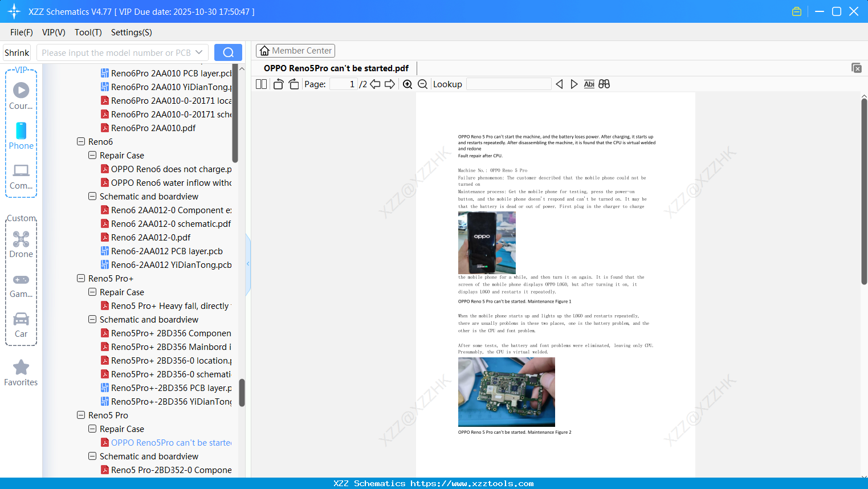The height and width of the screenshot is (489, 868).
Task: Zoom in on the PDF document
Action: (407, 84)
